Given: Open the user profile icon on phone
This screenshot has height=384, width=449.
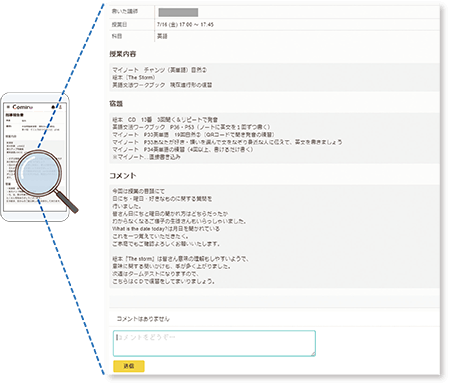Looking at the screenshot, I should point(61,107).
